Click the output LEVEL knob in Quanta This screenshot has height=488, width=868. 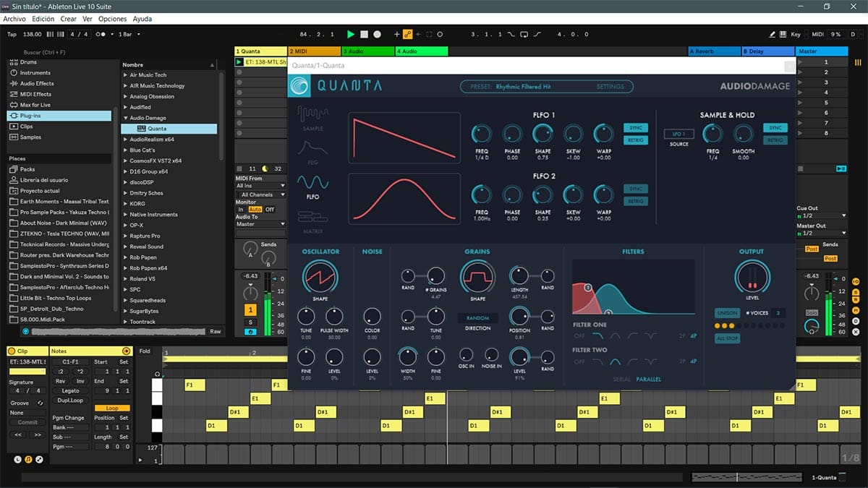pos(752,278)
